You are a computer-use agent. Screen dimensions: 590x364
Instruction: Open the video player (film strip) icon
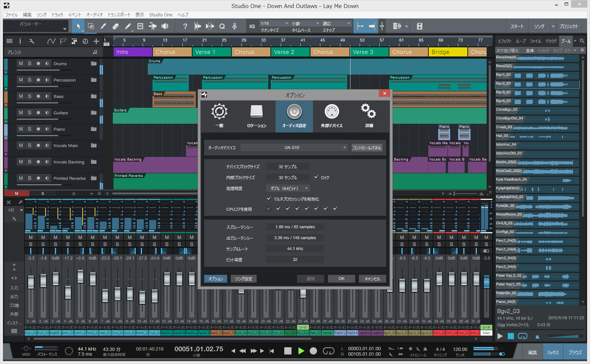point(420,26)
